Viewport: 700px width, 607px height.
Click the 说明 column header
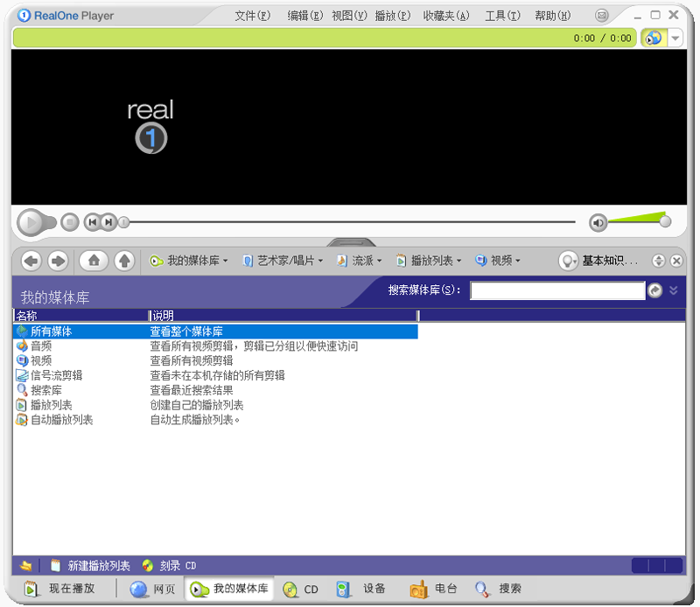point(283,316)
